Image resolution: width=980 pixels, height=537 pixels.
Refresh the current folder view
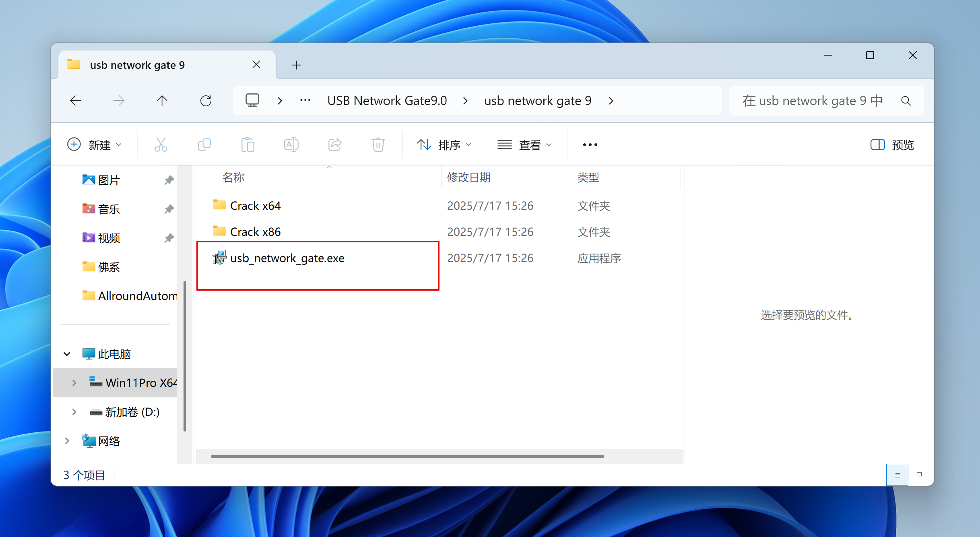click(x=206, y=101)
